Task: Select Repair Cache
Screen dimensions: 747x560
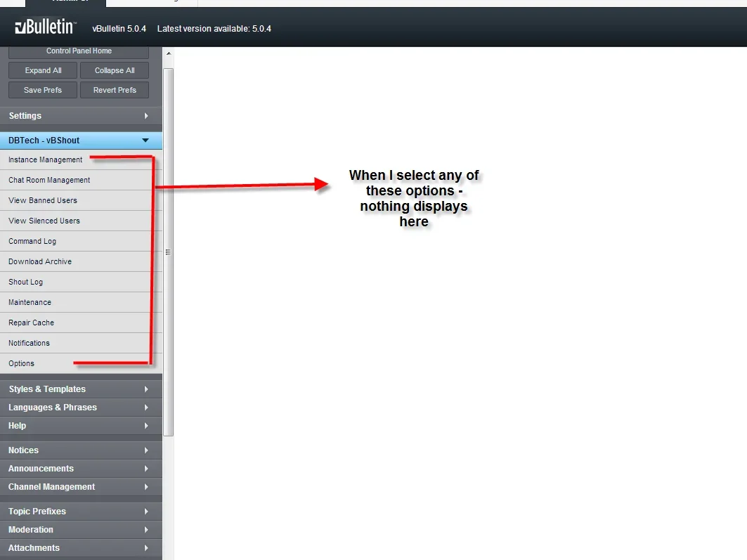Action: [81, 323]
